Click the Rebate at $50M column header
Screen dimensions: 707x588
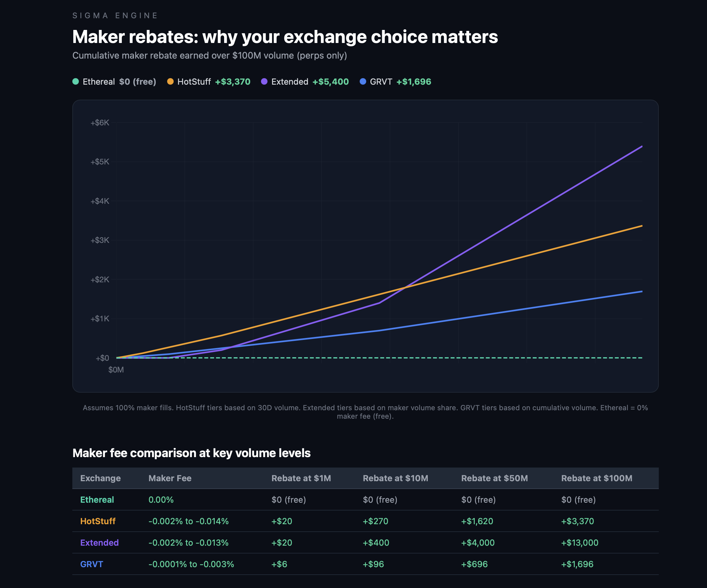click(494, 478)
